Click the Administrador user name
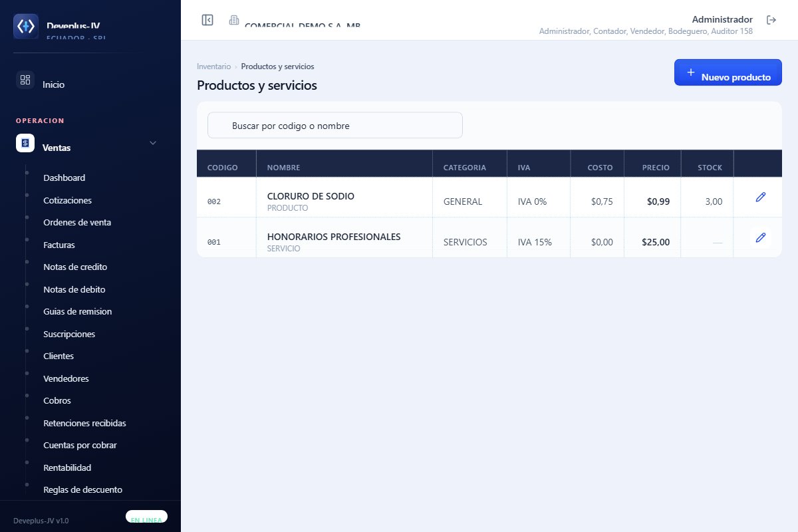This screenshot has width=798, height=532. pyautogui.click(x=722, y=19)
